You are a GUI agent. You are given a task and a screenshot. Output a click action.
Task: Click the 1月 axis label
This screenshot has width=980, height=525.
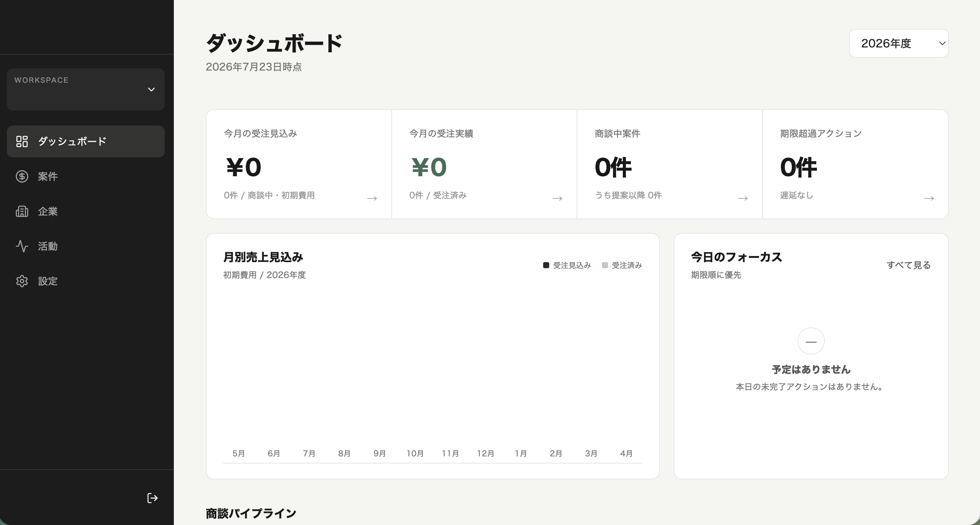(x=521, y=454)
